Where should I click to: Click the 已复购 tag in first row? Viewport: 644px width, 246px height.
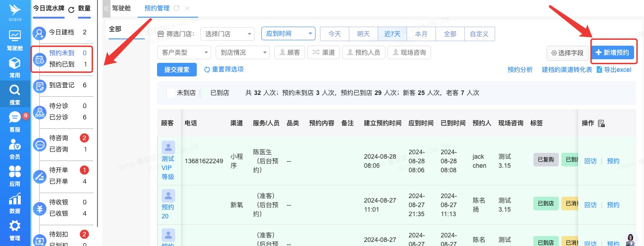(x=546, y=160)
